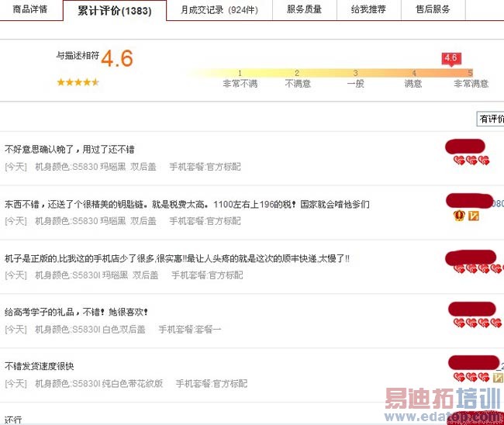Click the 4.6 marker on rating scale
Viewport: 504px width, 425px height.
[x=451, y=58]
